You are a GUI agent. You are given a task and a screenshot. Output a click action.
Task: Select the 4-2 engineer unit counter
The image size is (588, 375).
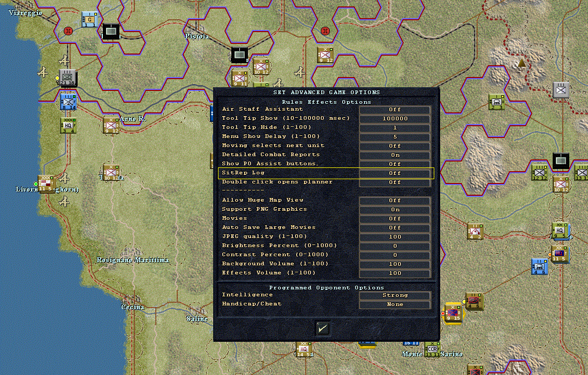click(x=475, y=232)
